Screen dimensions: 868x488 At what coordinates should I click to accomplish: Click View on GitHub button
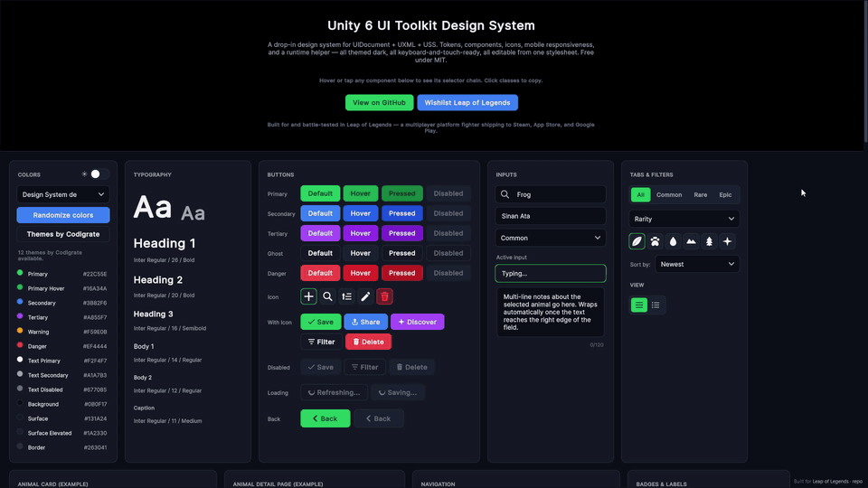point(379,102)
